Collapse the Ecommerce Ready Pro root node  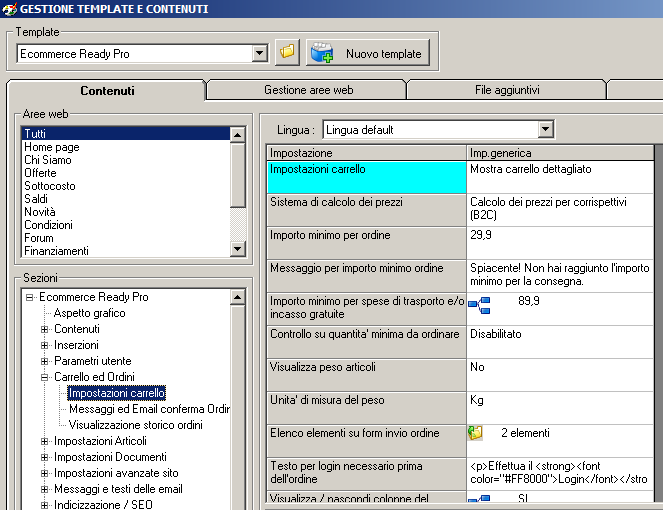point(29,297)
